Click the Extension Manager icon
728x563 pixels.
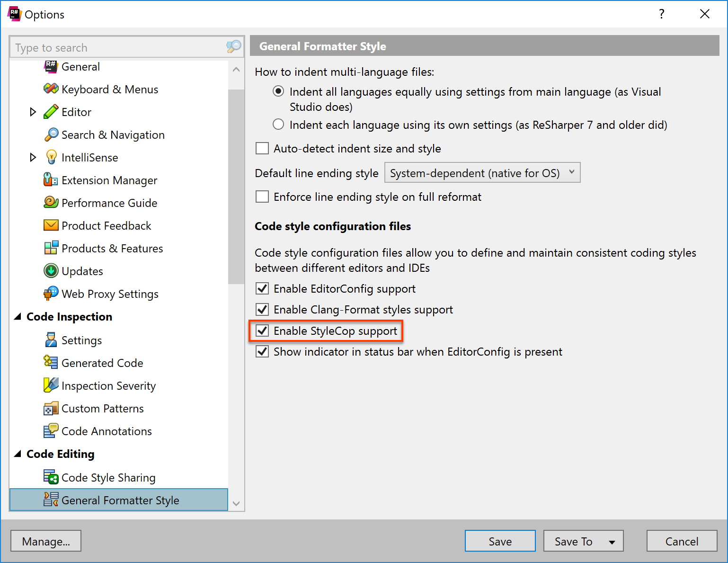point(51,180)
